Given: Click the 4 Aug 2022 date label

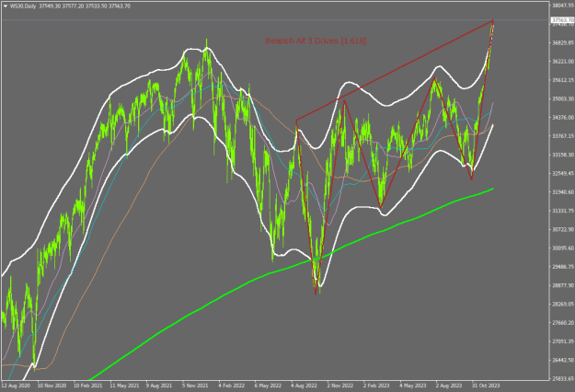Looking at the screenshot, I should click(304, 386).
